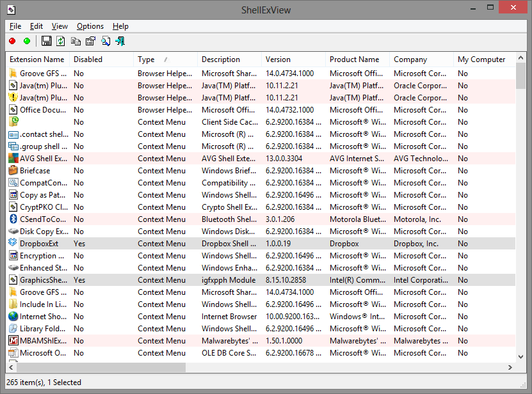Click 'Motorola, Inc.' company cell
Screen dimensions: 532x394
tap(417, 219)
